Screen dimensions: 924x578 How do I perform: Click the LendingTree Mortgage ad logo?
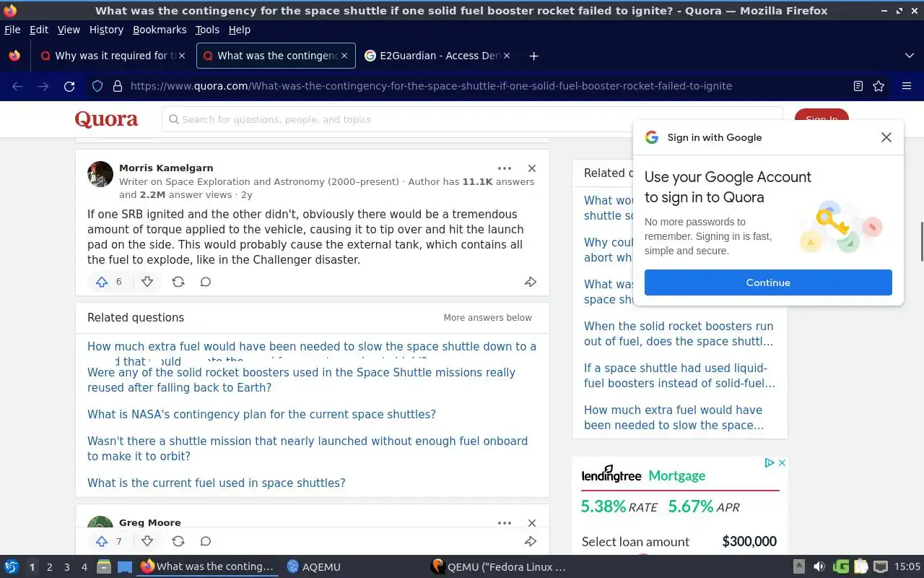(x=643, y=475)
